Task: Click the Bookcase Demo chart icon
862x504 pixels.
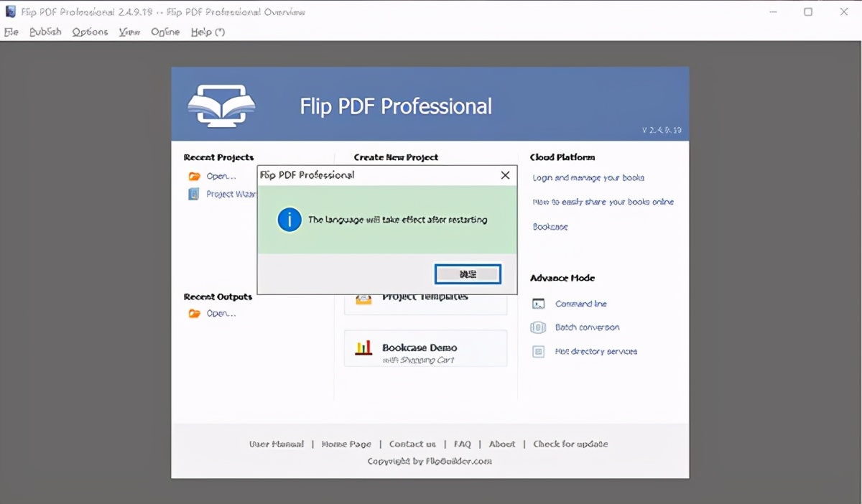Action: pos(364,348)
